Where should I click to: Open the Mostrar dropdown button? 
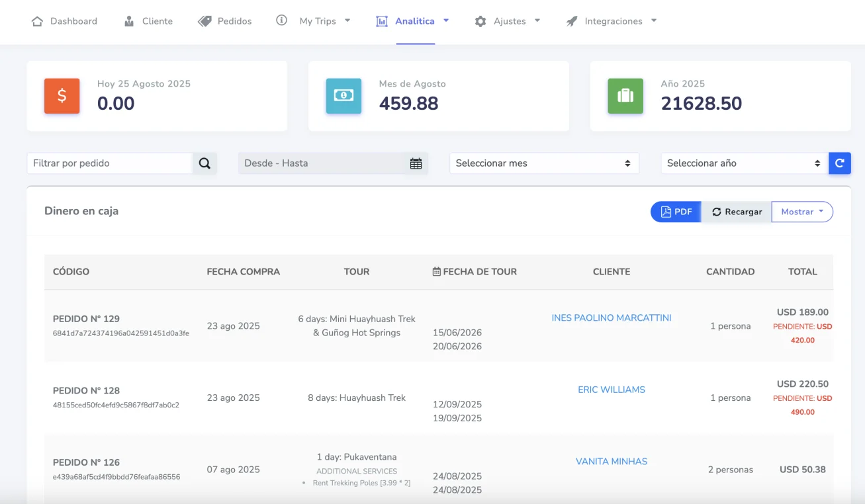coord(801,212)
